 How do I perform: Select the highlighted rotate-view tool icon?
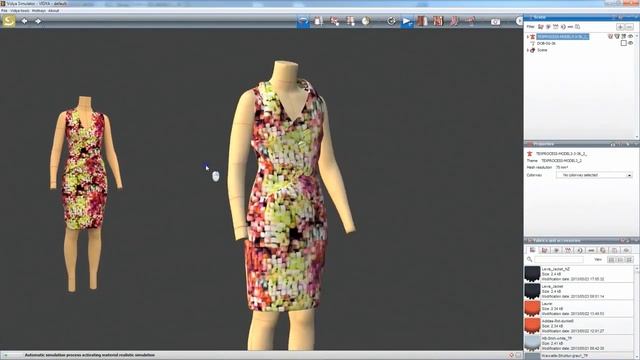click(x=303, y=21)
